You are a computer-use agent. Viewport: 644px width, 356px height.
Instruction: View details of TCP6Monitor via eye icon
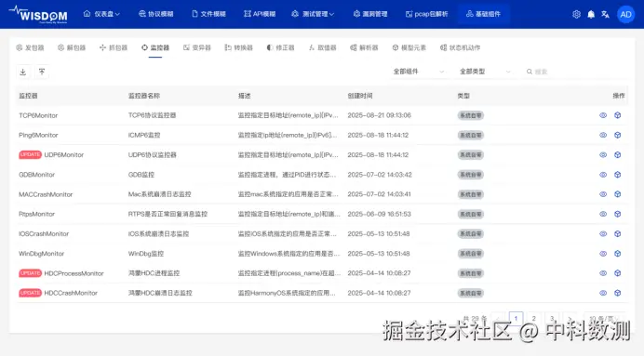pos(603,115)
